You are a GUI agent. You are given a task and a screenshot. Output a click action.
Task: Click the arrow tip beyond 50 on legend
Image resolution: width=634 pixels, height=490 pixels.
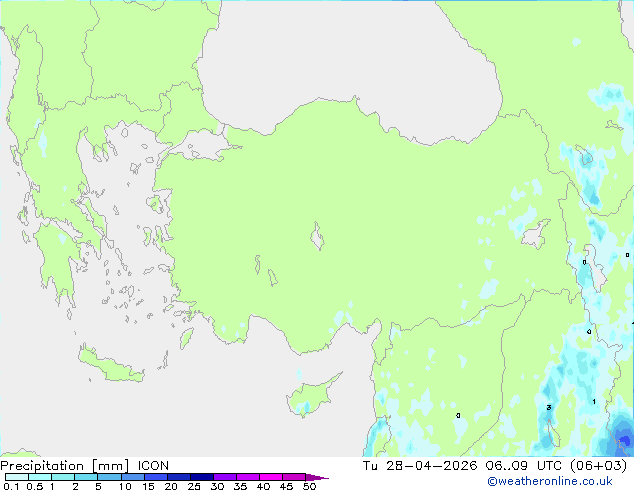(x=317, y=477)
